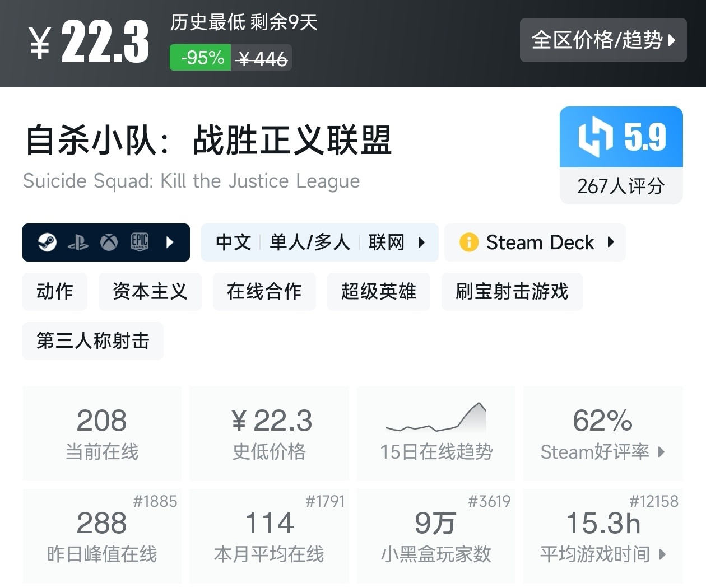
Task: Open the 114 本月平均在线 card
Action: pyautogui.click(x=270, y=536)
